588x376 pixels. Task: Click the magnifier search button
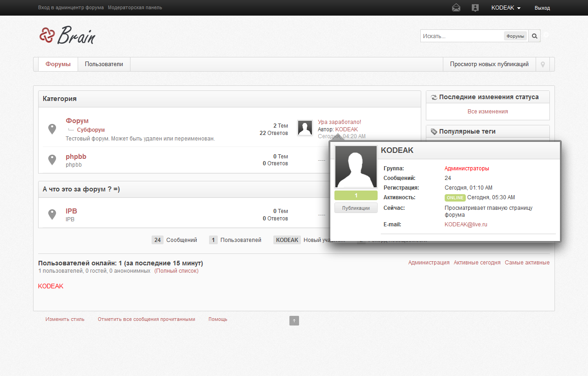pyautogui.click(x=534, y=36)
